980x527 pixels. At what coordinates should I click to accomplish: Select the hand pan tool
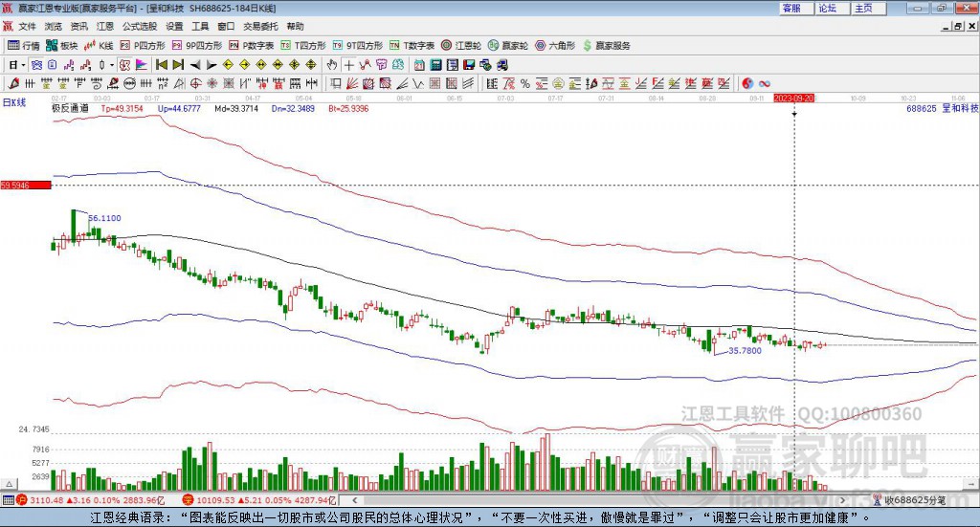331,65
